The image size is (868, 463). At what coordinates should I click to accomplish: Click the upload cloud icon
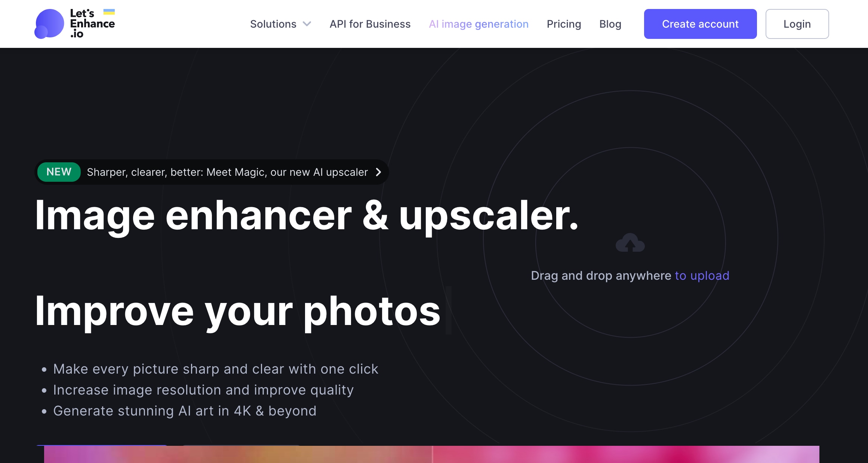coord(630,242)
